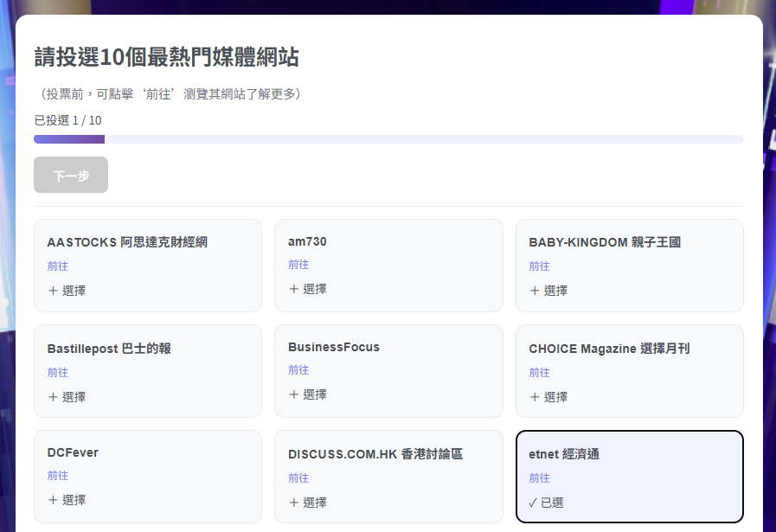Visit DCFever through its 前往 link
The image size is (776, 532).
(x=57, y=476)
